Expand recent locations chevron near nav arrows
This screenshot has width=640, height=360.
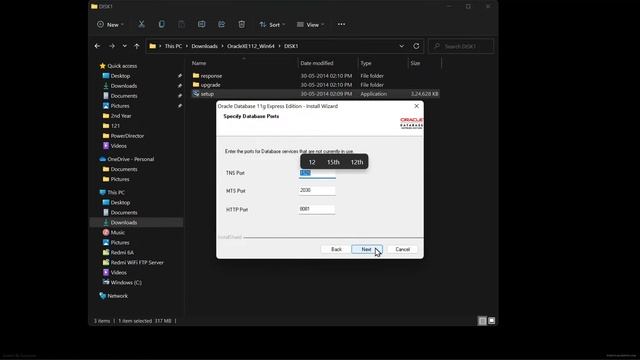pos(124,46)
